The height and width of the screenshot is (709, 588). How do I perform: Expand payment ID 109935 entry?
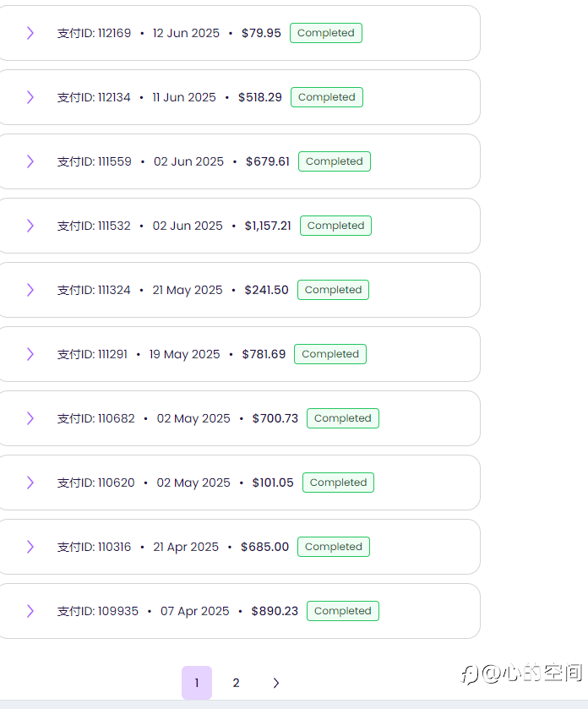pos(30,611)
